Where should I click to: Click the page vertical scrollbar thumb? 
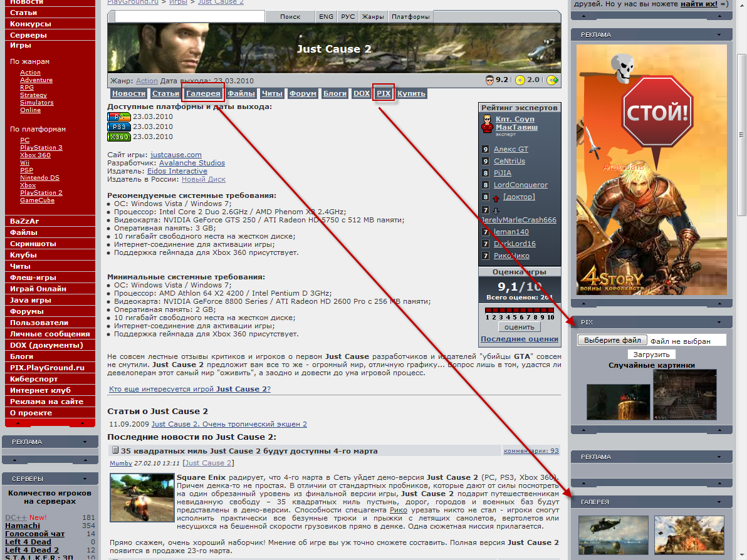tap(741, 135)
